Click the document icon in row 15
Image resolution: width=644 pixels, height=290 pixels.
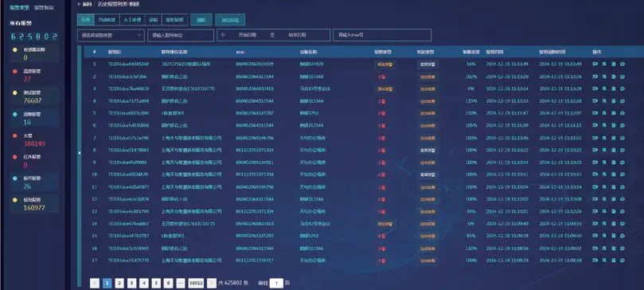click(x=614, y=236)
